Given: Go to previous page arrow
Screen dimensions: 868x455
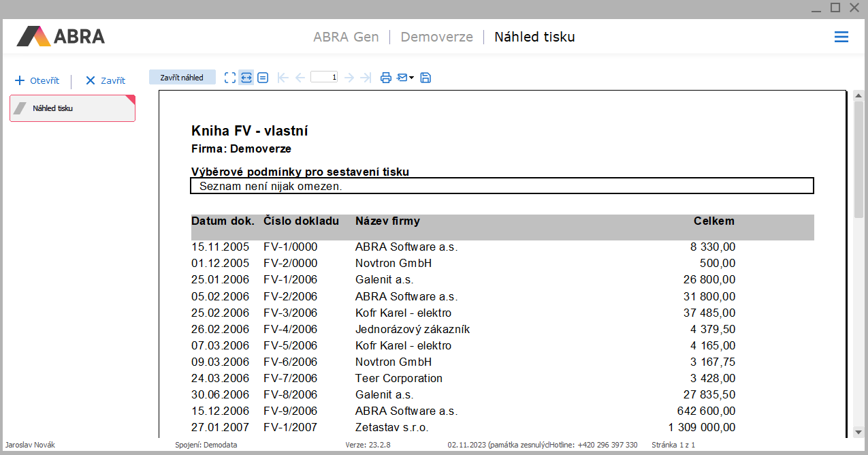Looking at the screenshot, I should [x=300, y=78].
